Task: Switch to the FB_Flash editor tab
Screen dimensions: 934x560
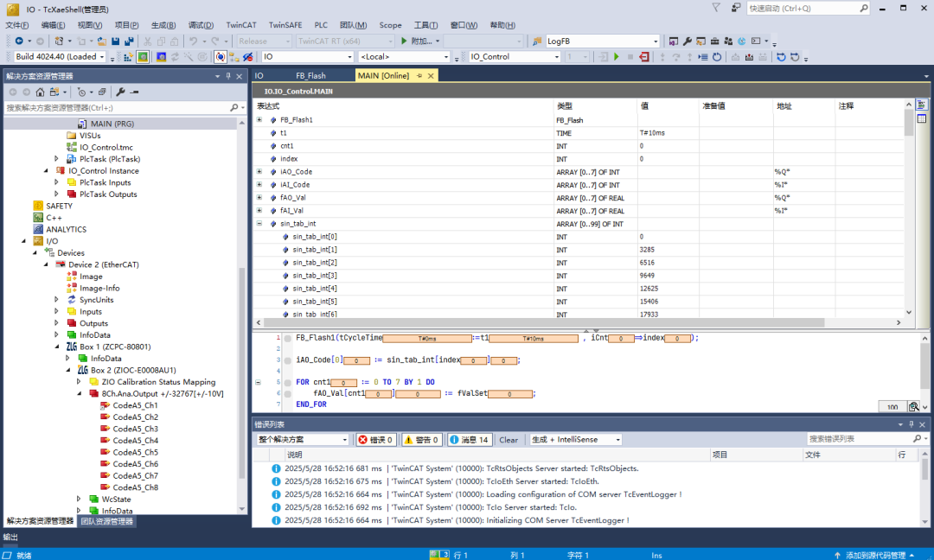Action: click(x=311, y=75)
